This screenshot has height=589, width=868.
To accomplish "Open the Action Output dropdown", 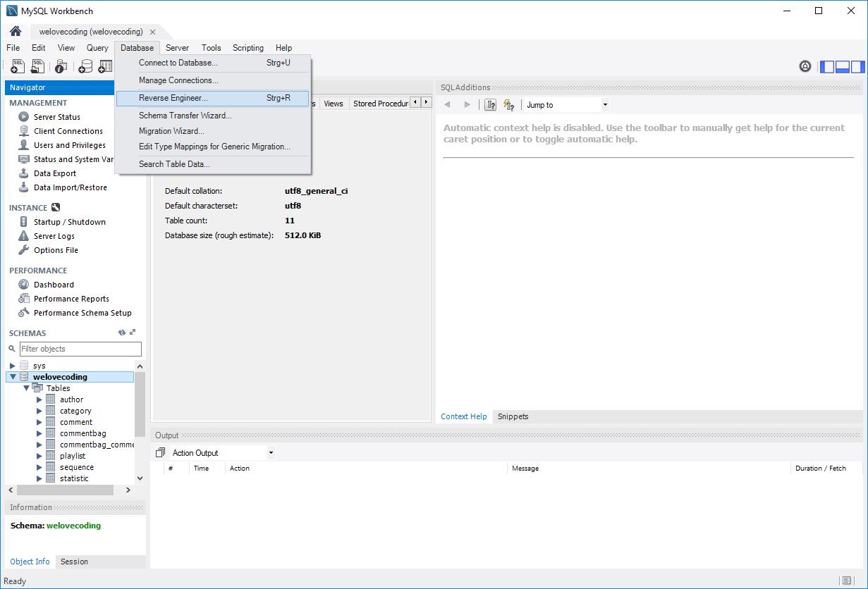I will (271, 453).
